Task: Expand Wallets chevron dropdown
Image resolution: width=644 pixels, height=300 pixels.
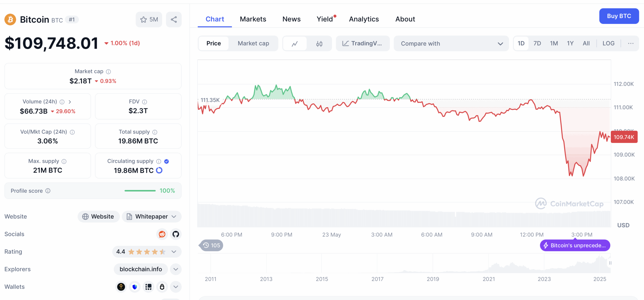Action: [x=176, y=287]
